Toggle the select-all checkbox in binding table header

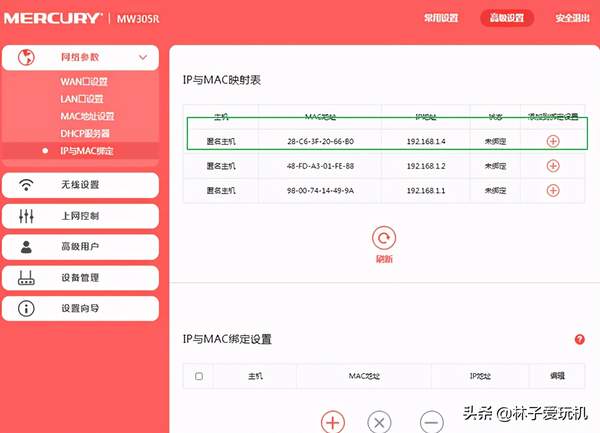(199, 376)
